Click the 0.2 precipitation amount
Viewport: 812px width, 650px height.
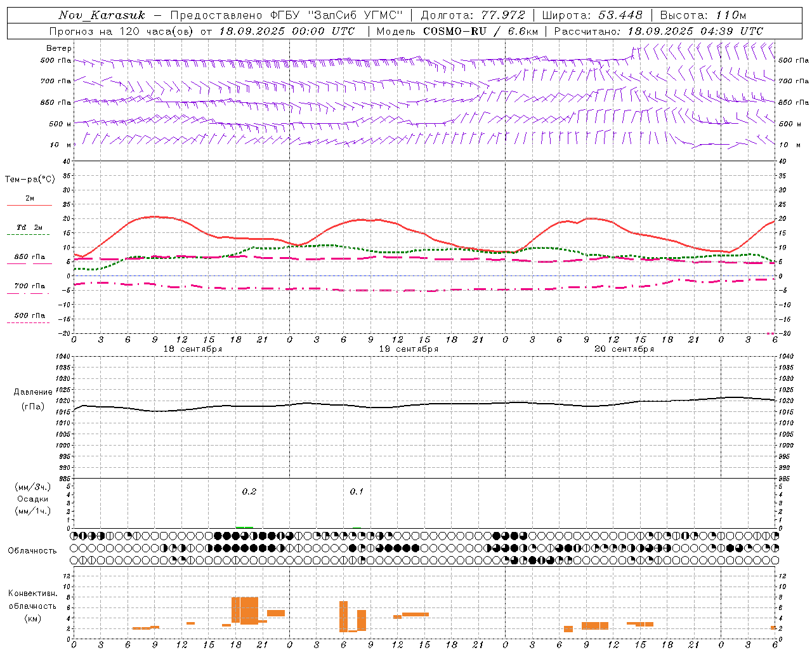[249, 492]
